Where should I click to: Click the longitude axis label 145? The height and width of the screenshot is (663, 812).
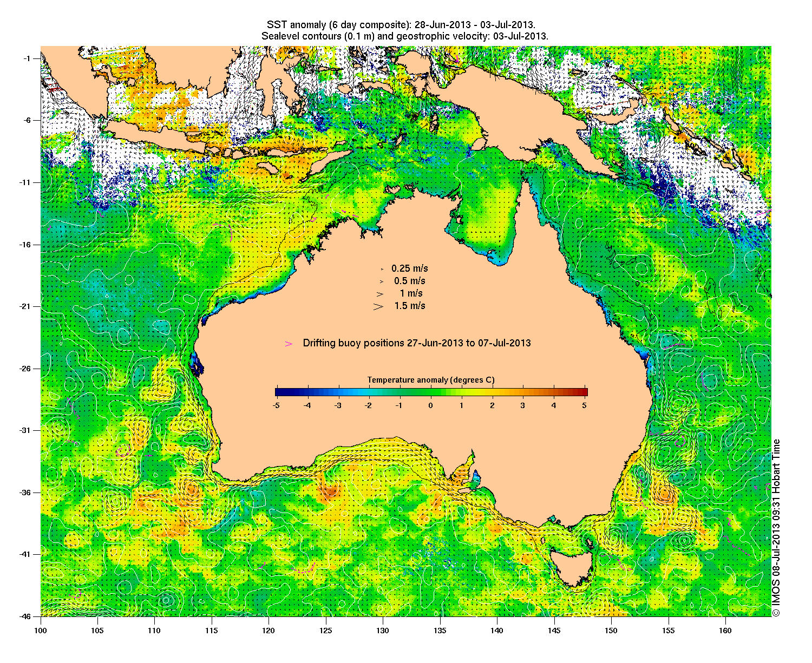[554, 631]
